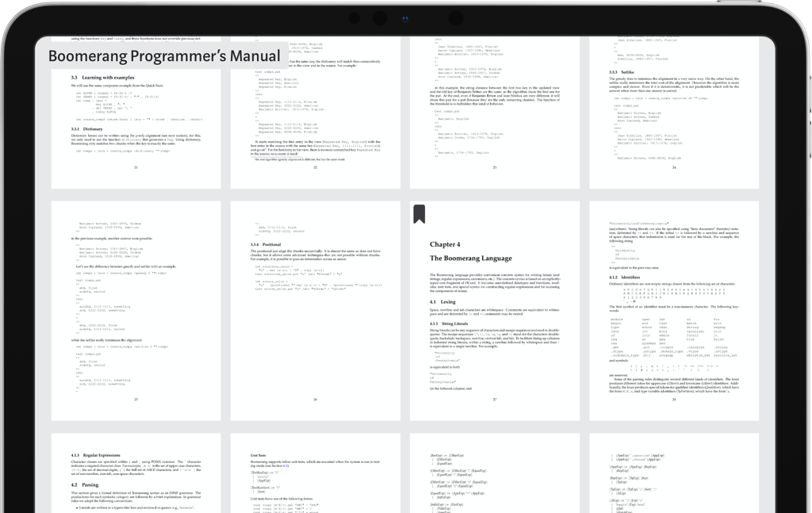Open page 25 thumbnail comparing greedy and setlike
This screenshot has width=812, height=513.
[136, 311]
